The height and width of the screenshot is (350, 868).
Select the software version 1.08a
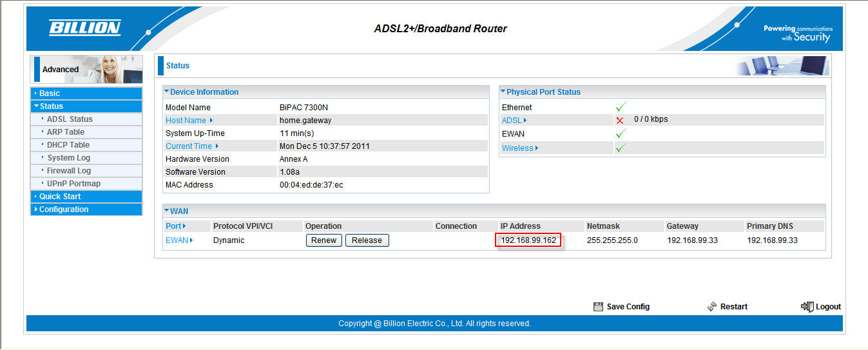(x=289, y=172)
